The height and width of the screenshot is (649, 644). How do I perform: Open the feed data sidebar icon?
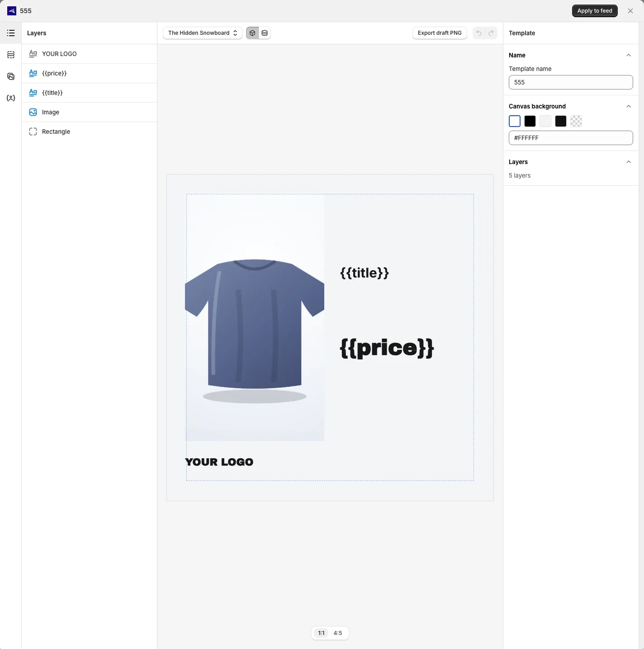click(11, 55)
